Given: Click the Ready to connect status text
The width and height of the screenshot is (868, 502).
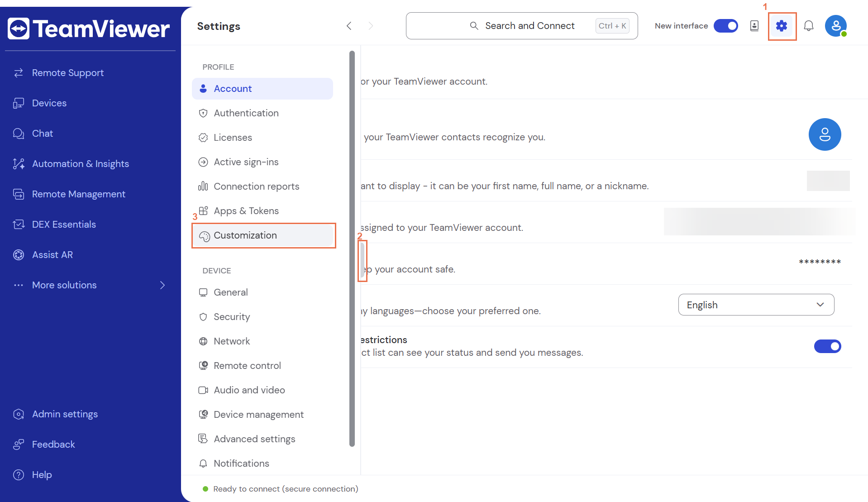Looking at the screenshot, I should tap(286, 489).
